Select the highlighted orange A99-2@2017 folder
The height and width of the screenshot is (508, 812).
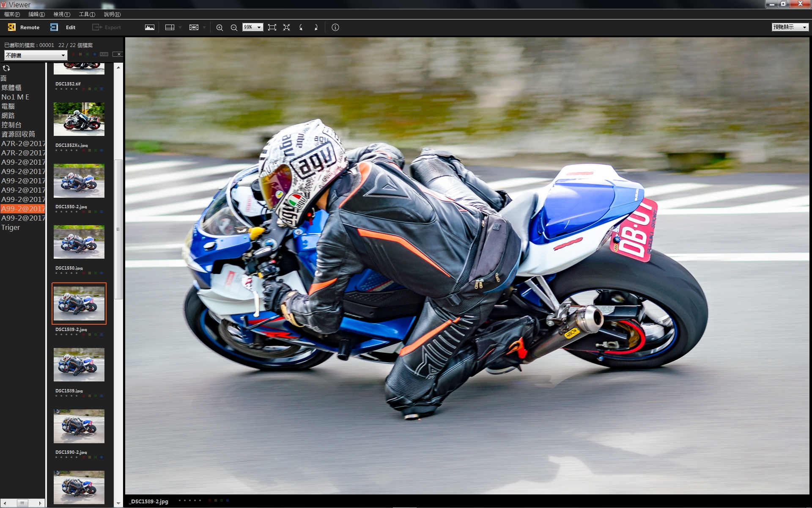point(23,209)
